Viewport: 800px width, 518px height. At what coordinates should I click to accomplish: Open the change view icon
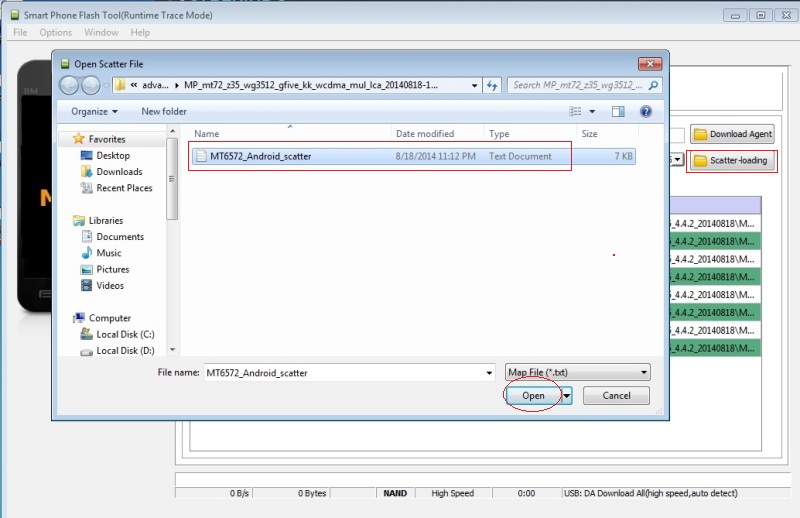tap(575, 111)
